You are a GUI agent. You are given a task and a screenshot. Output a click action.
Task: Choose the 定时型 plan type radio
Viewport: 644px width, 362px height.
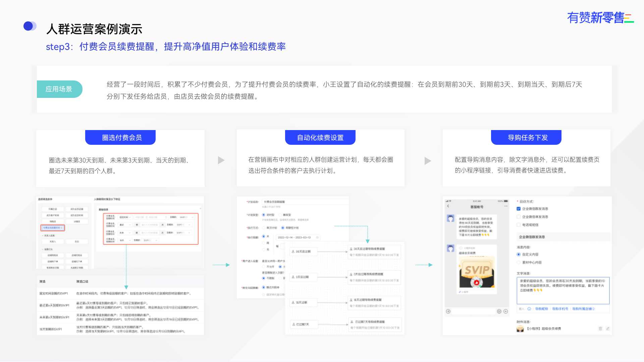point(264,215)
